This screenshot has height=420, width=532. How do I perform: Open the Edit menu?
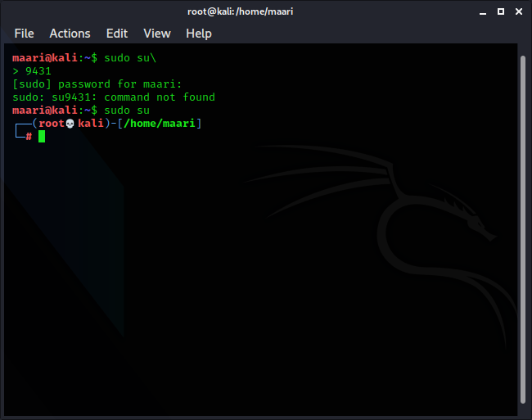pos(117,34)
